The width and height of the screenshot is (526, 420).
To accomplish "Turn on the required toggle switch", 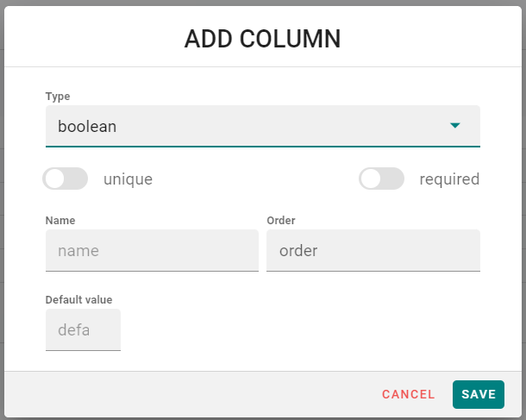I will pyautogui.click(x=381, y=179).
